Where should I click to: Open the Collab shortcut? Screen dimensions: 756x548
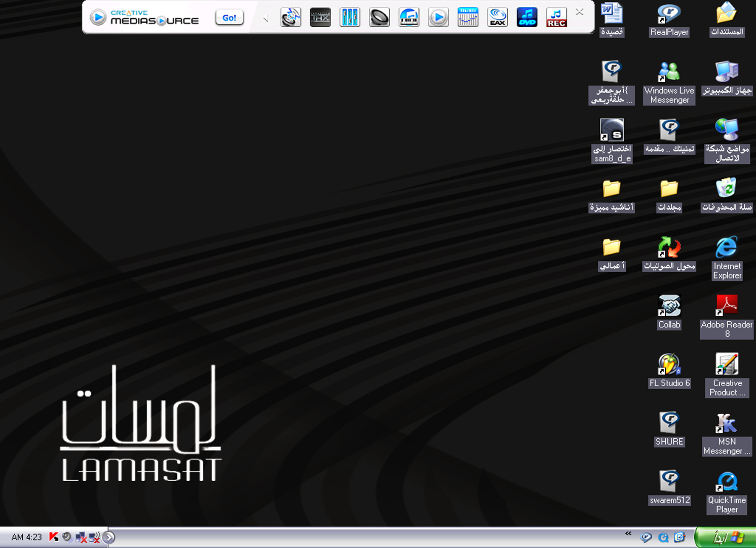pyautogui.click(x=669, y=313)
